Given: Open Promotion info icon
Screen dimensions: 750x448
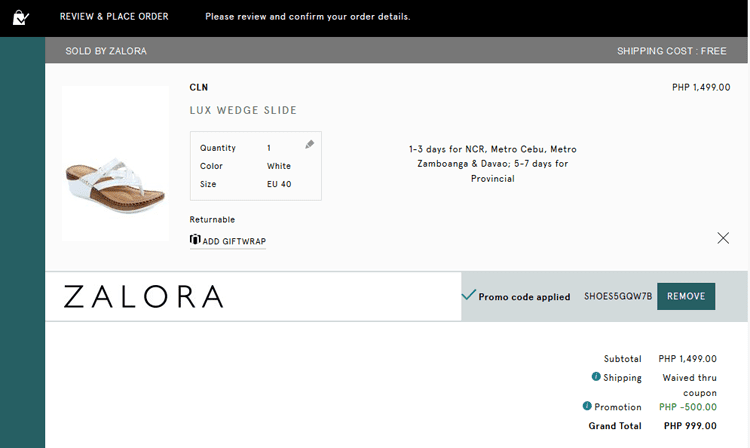Looking at the screenshot, I should [587, 405].
